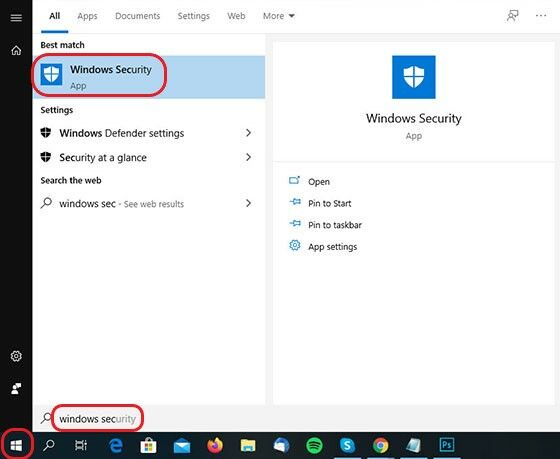
Task: Click Open in the right pane
Action: [x=319, y=182]
